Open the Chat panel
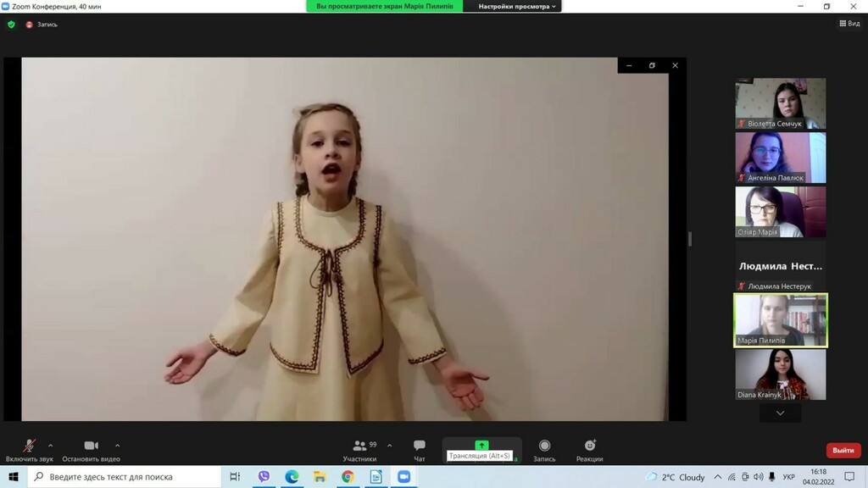The image size is (868, 488). (420, 450)
